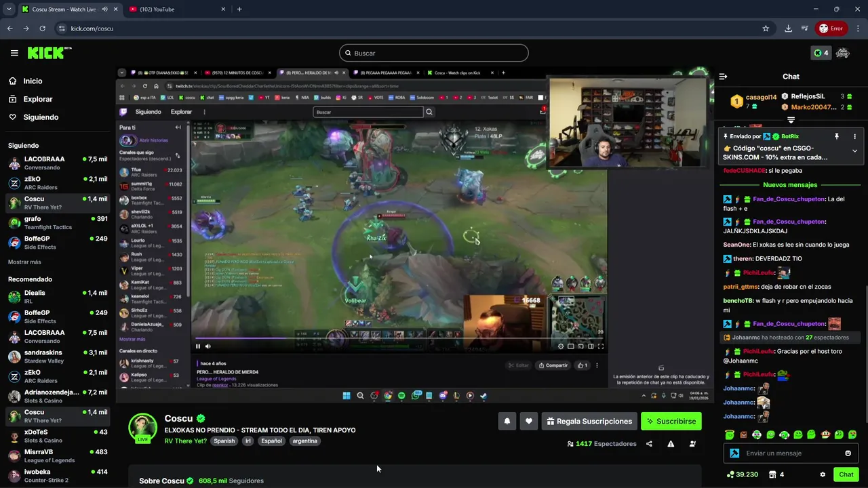Screen dimensions: 868x488
Task: Focus the Buscar search box
Action: [x=433, y=53]
